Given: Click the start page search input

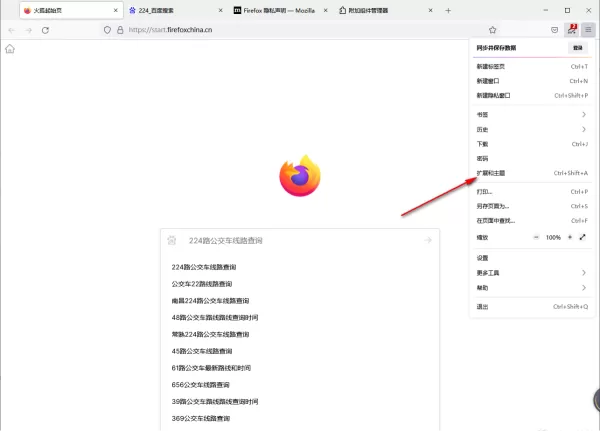Looking at the screenshot, I should [302, 240].
